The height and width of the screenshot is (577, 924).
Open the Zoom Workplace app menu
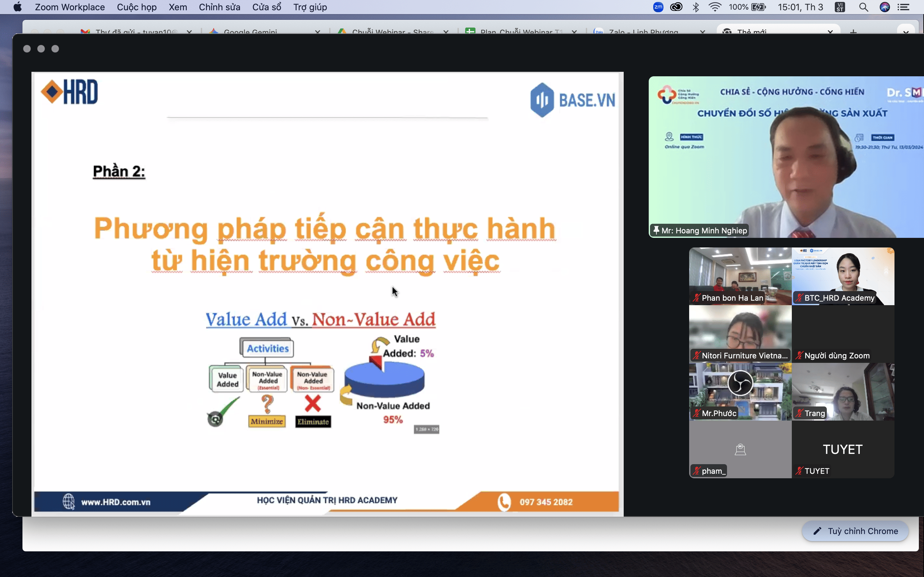(x=70, y=7)
